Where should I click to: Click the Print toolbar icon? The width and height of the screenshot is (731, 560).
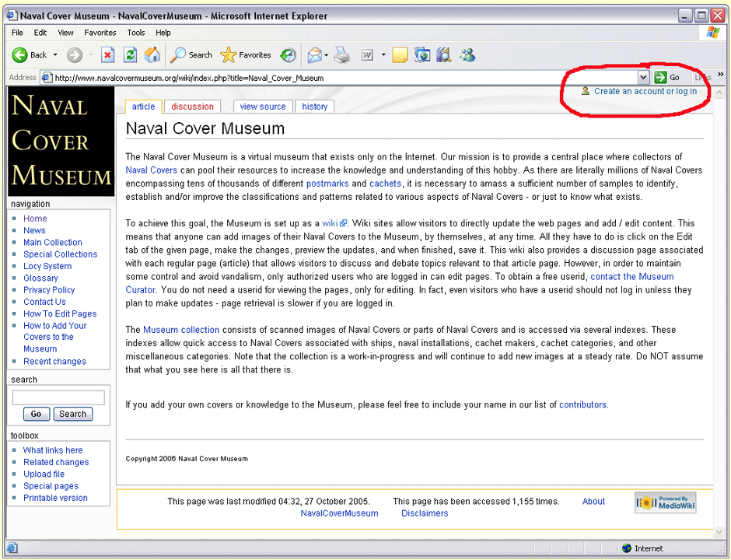(x=341, y=54)
